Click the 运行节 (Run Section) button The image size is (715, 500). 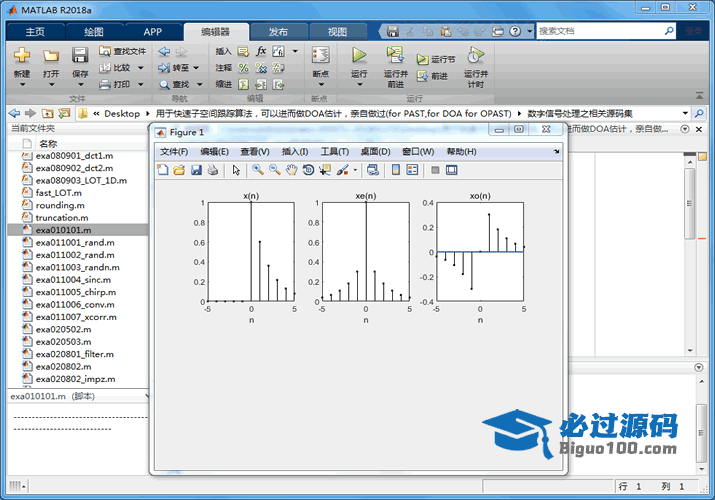click(436, 59)
